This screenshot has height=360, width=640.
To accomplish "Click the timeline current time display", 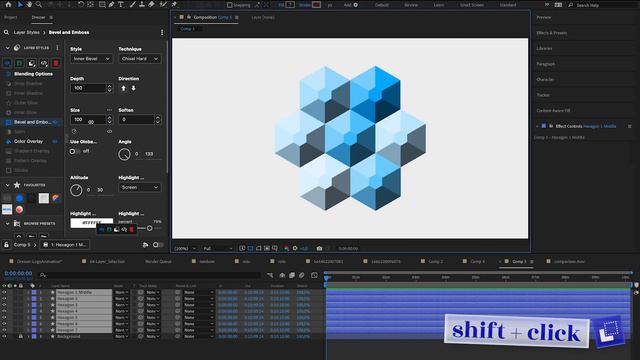I will pyautogui.click(x=18, y=273).
